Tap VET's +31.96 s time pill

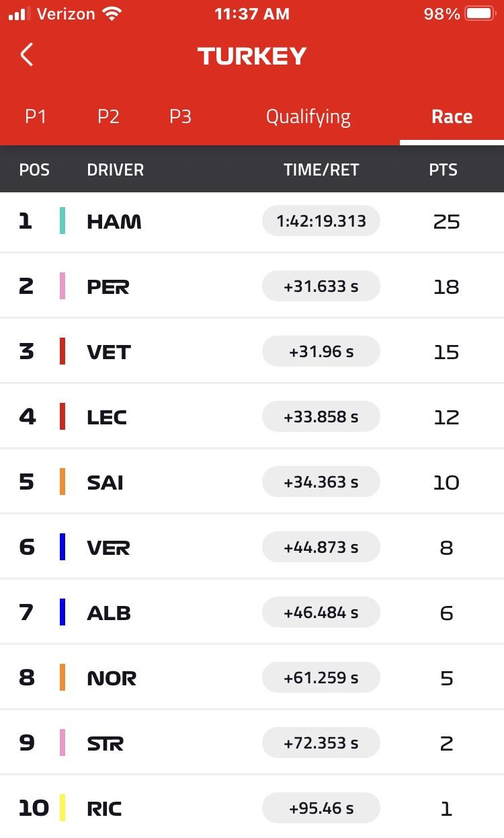pos(321,352)
